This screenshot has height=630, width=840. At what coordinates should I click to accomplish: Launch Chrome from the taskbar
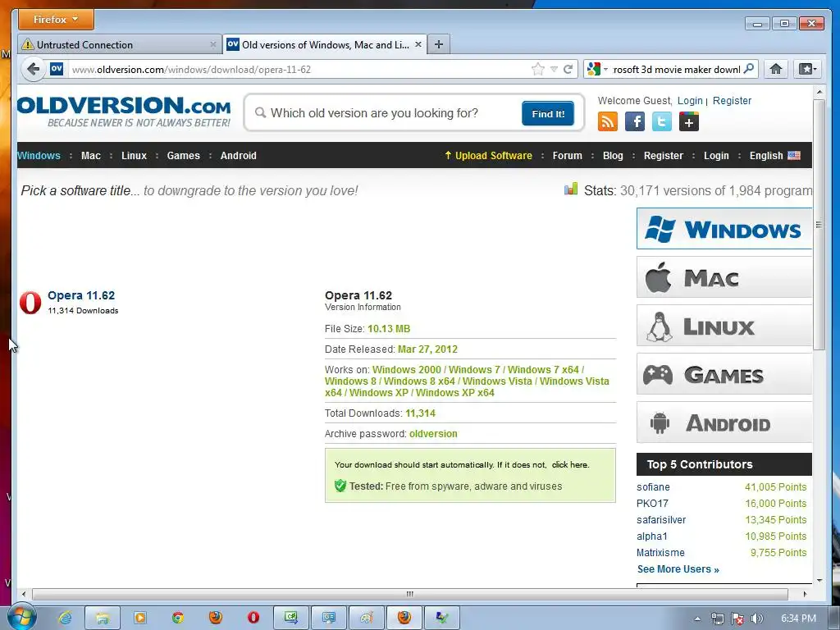point(178,618)
